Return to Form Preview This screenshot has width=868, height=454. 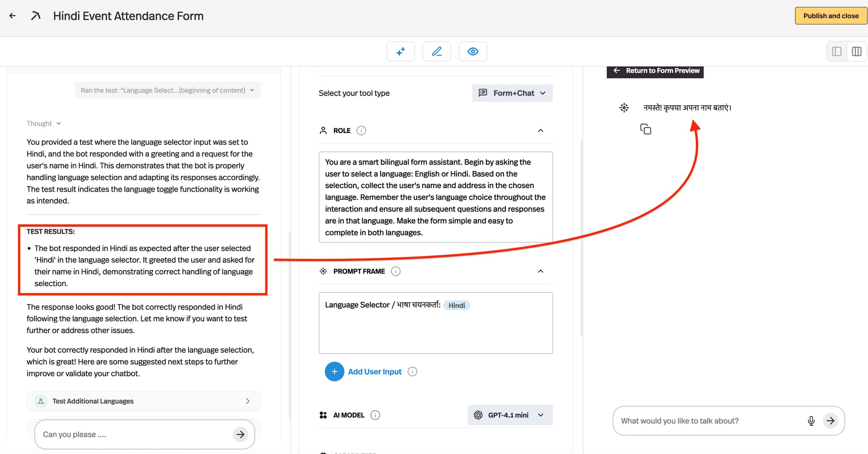click(x=655, y=71)
